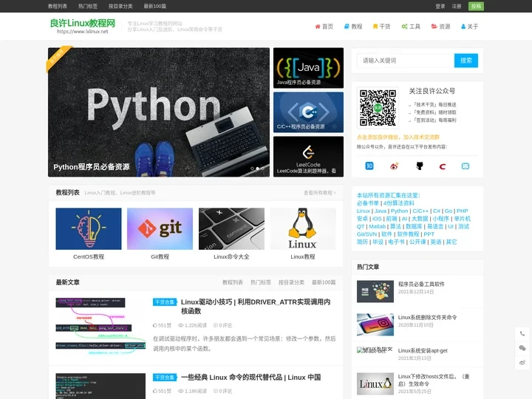
Task: Click 大数据 link in resource list
Action: coord(420,219)
